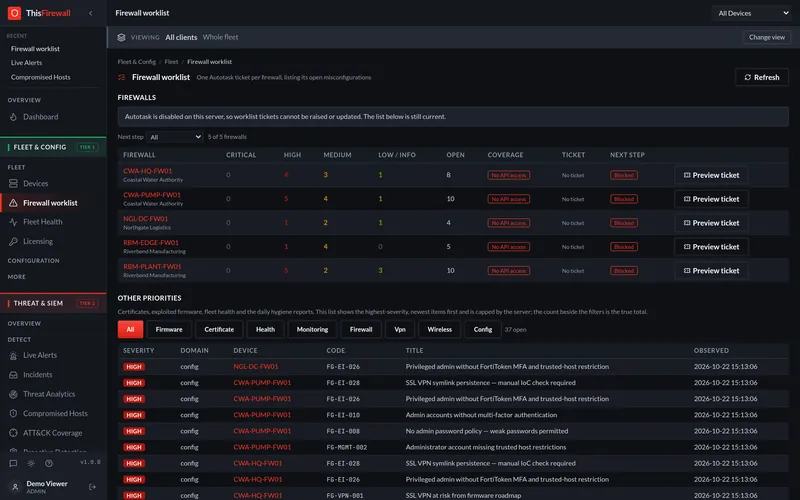This screenshot has width=800, height=500.
Task: Open the Devices page in the sidebar
Action: 36,183
